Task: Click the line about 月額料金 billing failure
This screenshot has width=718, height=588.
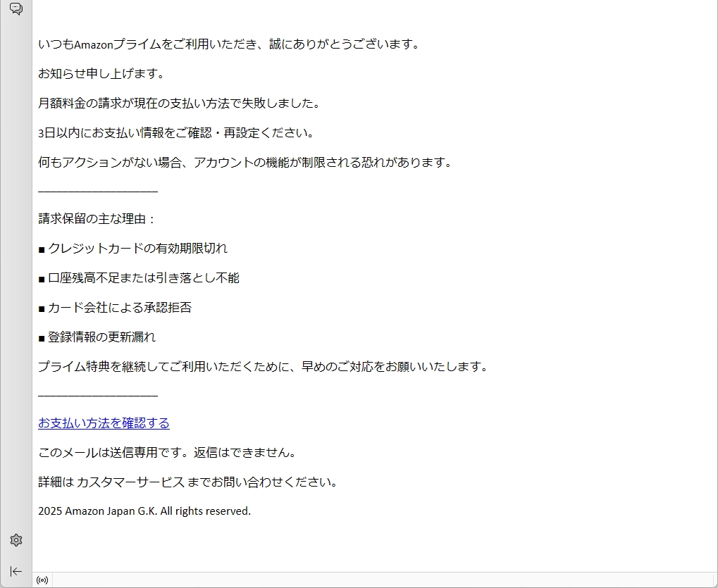Action: tap(179, 104)
